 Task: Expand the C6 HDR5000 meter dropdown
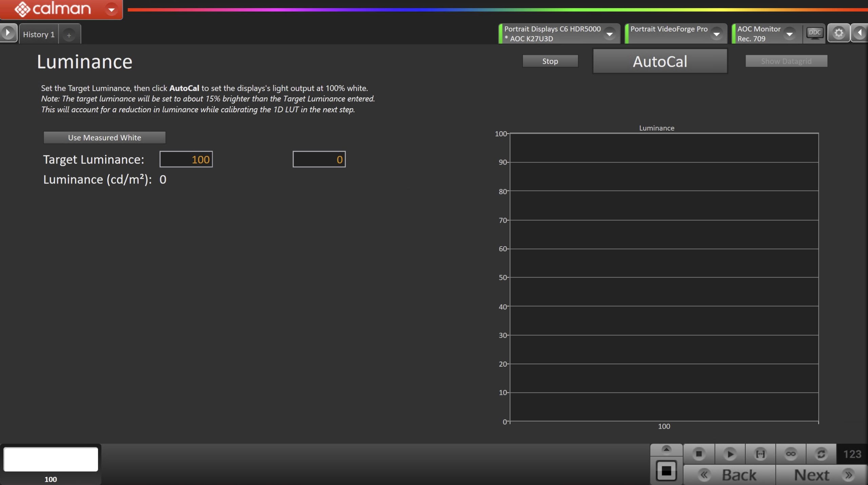click(609, 34)
